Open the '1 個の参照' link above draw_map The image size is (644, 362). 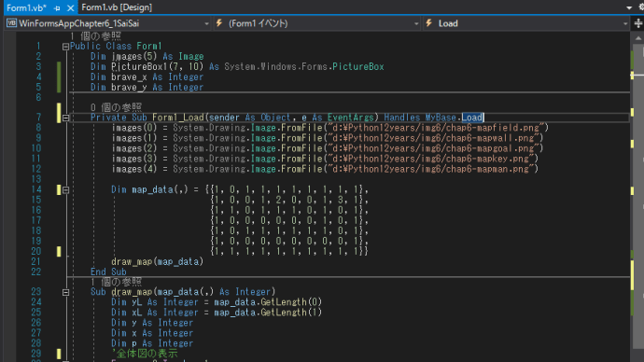pyautogui.click(x=117, y=282)
